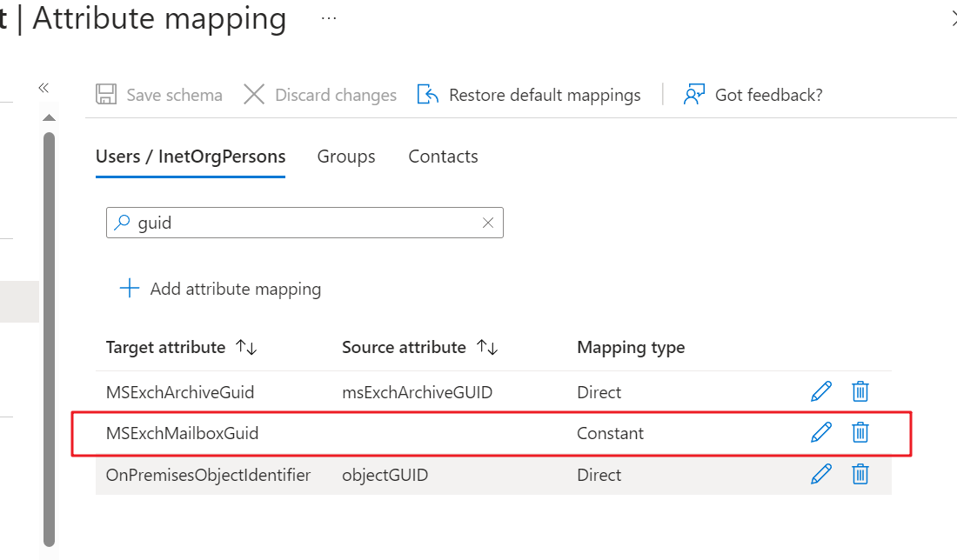Delete the MSExchArchiveGuid mapping with the trash icon
Screen dimensions: 957x560
(860, 391)
